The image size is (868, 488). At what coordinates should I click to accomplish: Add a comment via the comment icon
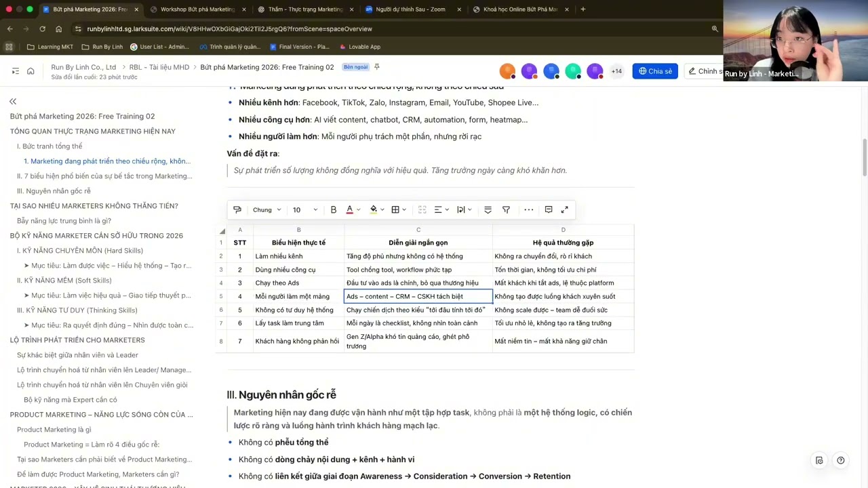(549, 210)
